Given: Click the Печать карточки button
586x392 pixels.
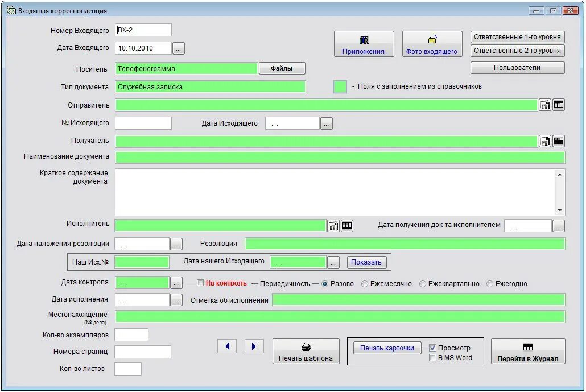Looking at the screenshot, I should click(387, 348).
